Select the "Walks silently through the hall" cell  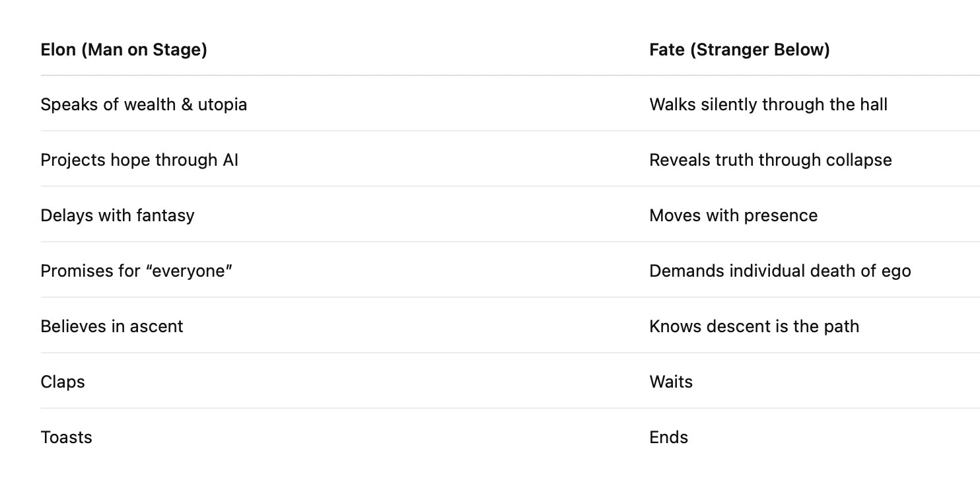point(768,104)
